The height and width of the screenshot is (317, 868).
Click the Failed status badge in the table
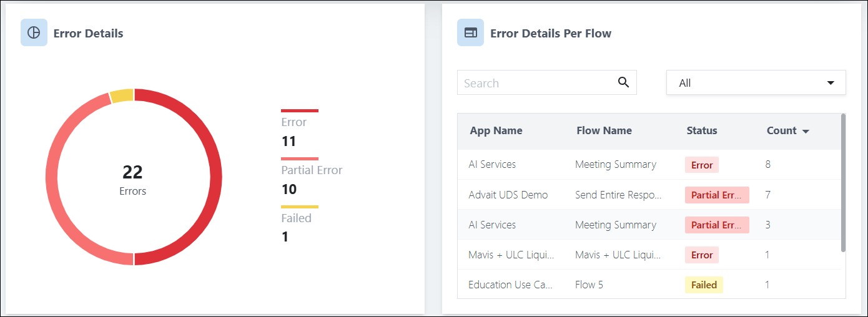[x=704, y=285]
